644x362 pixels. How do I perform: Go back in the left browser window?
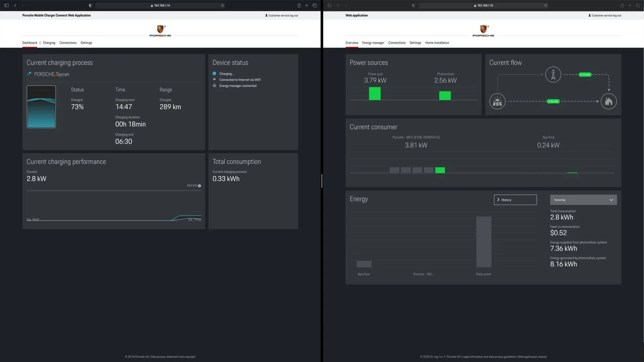(15, 5)
